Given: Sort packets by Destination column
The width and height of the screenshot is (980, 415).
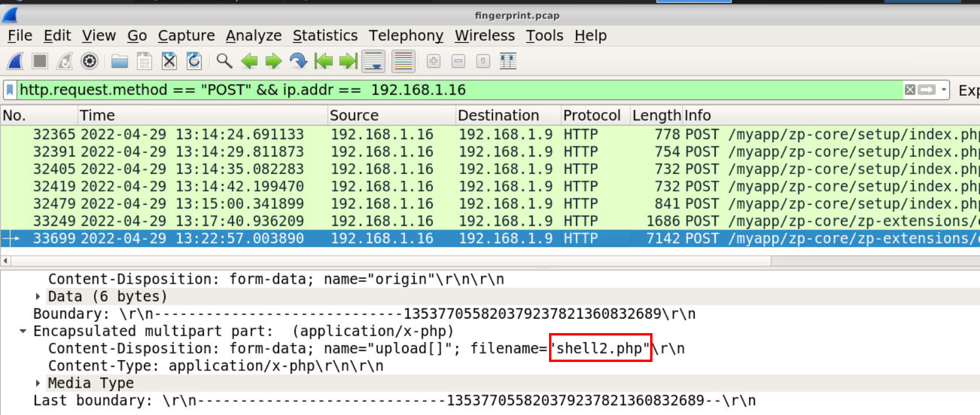Looking at the screenshot, I should (x=508, y=115).
